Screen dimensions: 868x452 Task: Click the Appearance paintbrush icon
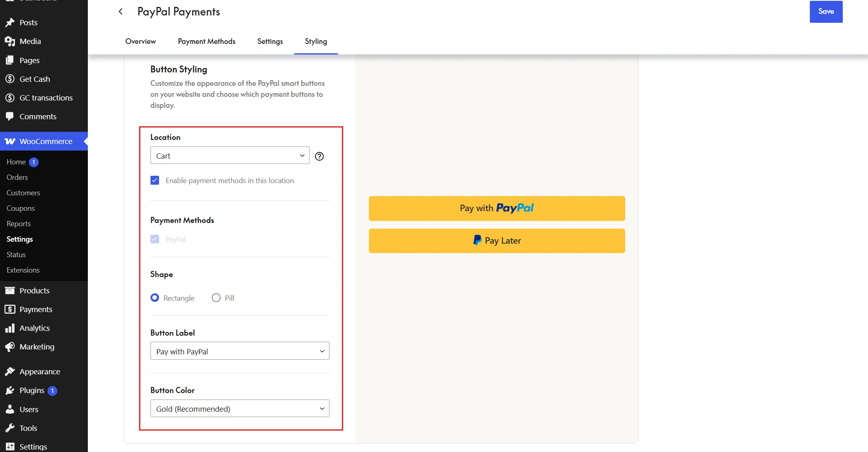point(10,371)
